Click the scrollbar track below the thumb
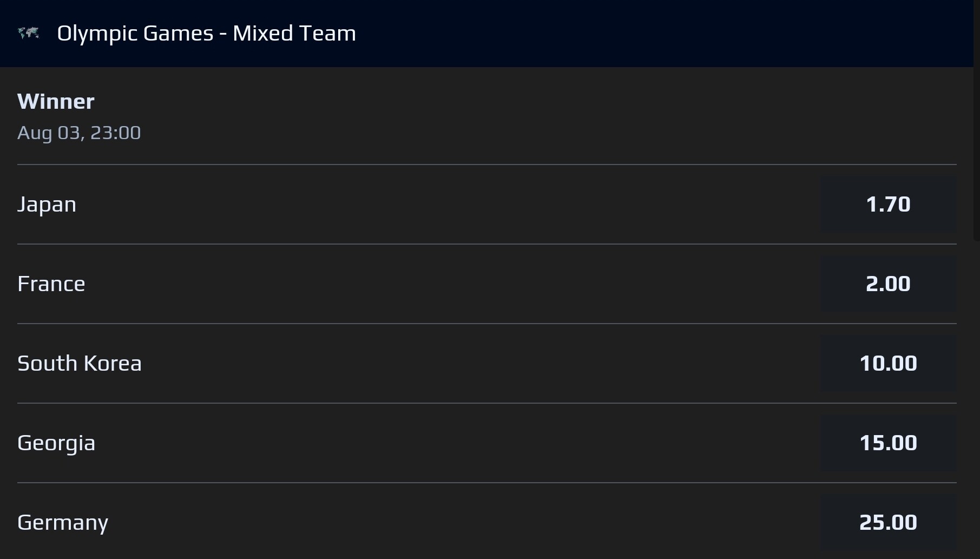980x559 pixels. coord(977,400)
